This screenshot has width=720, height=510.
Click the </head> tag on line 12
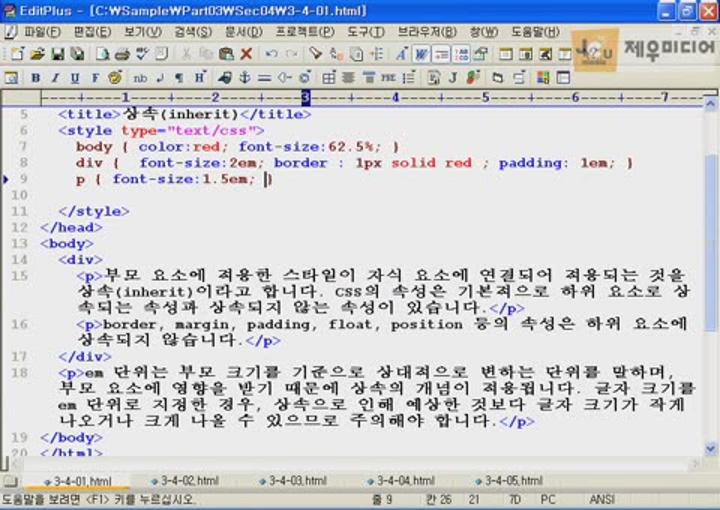click(72, 227)
